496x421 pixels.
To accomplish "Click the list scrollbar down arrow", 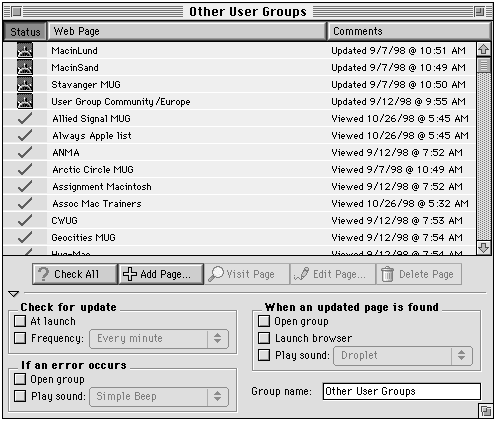I will point(483,248).
